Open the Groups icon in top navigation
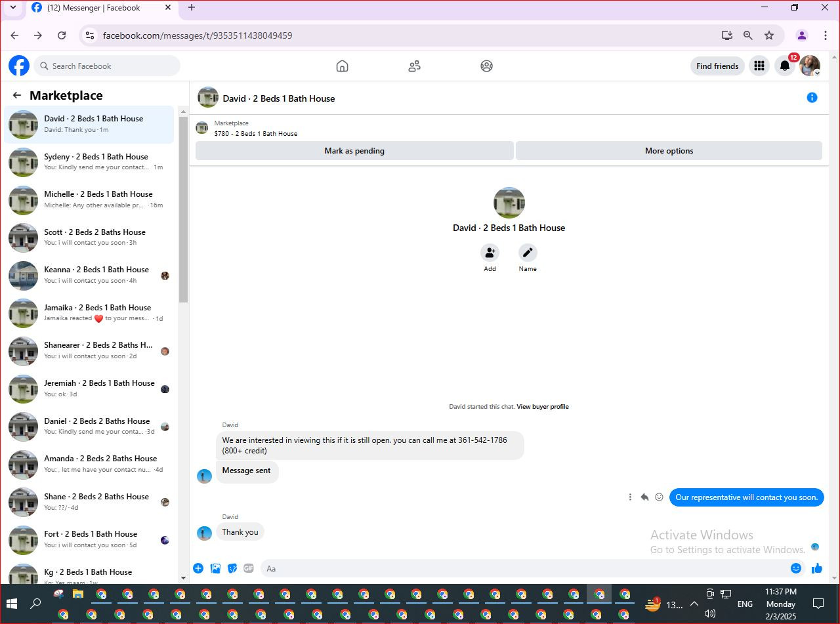 point(486,66)
